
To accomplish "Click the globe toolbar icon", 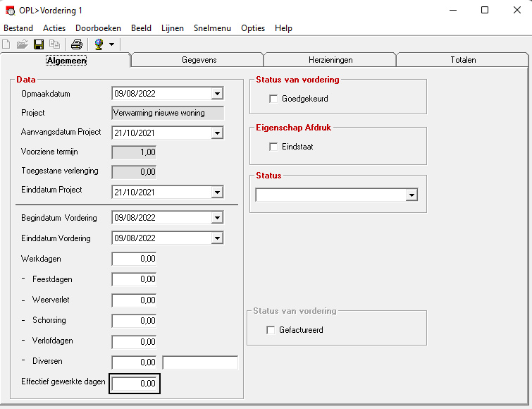I will pyautogui.click(x=99, y=44).
